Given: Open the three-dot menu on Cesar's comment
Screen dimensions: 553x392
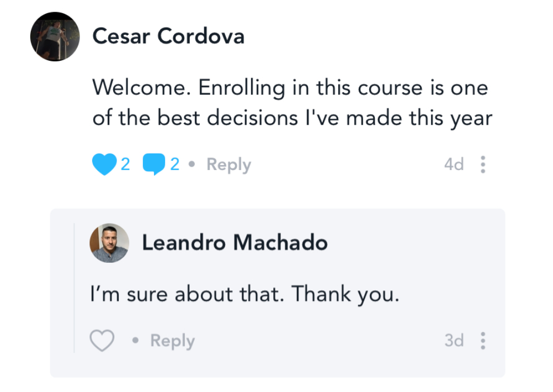Looking at the screenshot, I should (483, 165).
